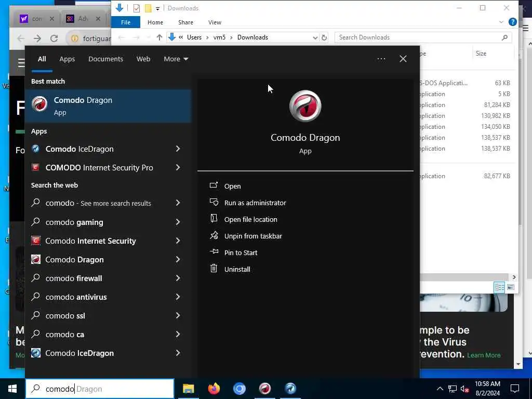Image resolution: width=532 pixels, height=399 pixels.
Task: Click the Pin to Start pin icon
Action: pos(214,252)
